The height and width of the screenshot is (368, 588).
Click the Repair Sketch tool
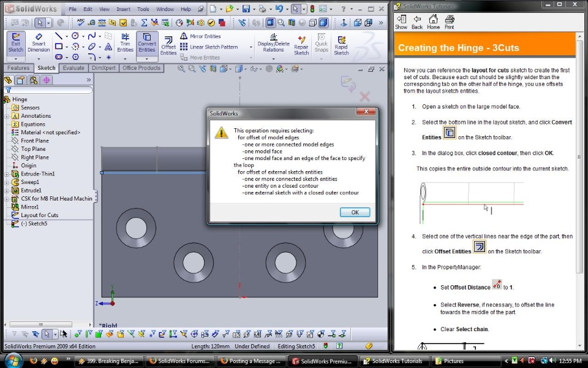[x=301, y=45]
